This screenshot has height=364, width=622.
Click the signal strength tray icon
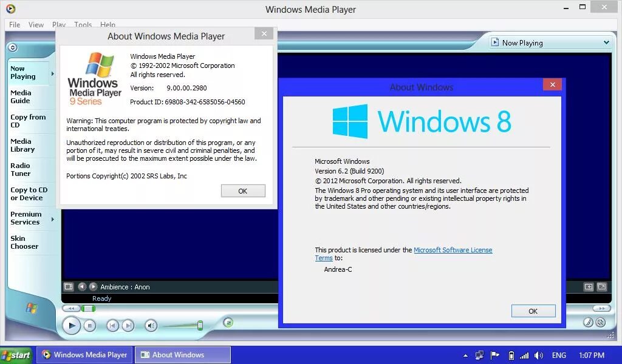(x=524, y=356)
